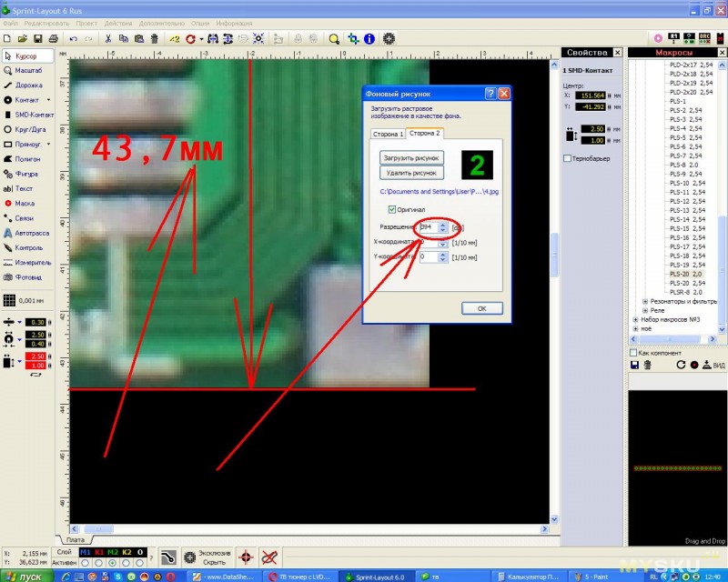Click the Удалить рисунок button

(411, 173)
